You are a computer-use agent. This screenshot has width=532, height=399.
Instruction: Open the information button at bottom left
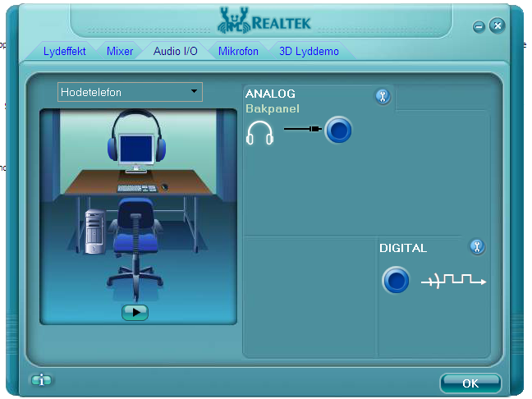pyautogui.click(x=41, y=380)
